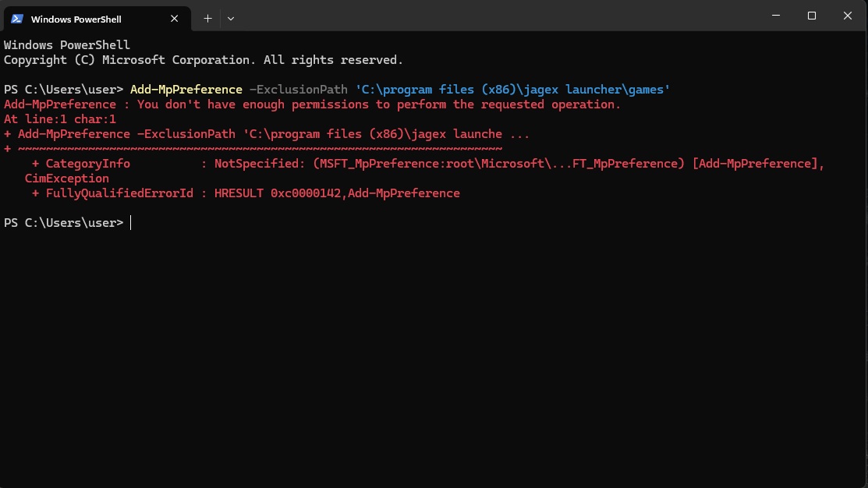This screenshot has height=488, width=868.
Task: Click the -ExclusionPath parameter text
Action: point(299,90)
